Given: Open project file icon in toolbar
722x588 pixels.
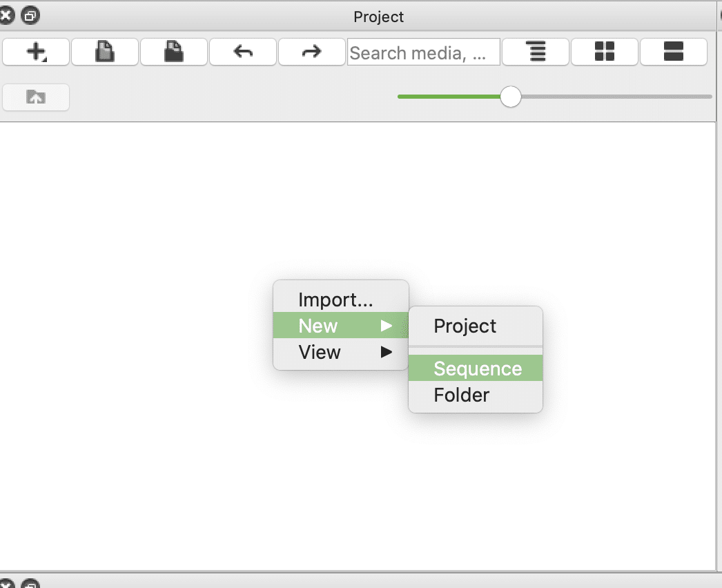Looking at the screenshot, I should pyautogui.click(x=104, y=52).
